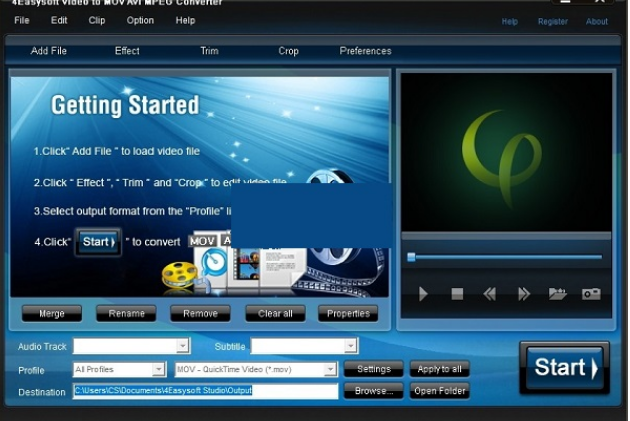Viewport: 630px width, 421px height.
Task: Open the File menu
Action: tap(22, 20)
